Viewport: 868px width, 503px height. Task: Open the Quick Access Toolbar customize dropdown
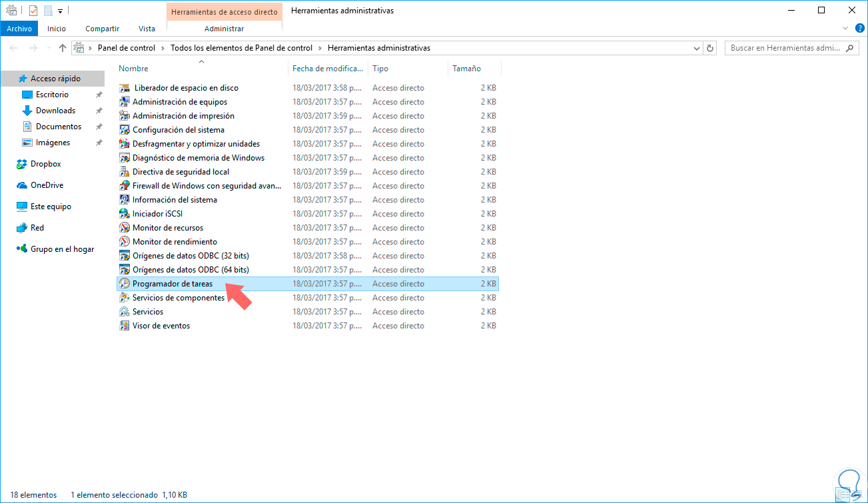[x=60, y=11]
